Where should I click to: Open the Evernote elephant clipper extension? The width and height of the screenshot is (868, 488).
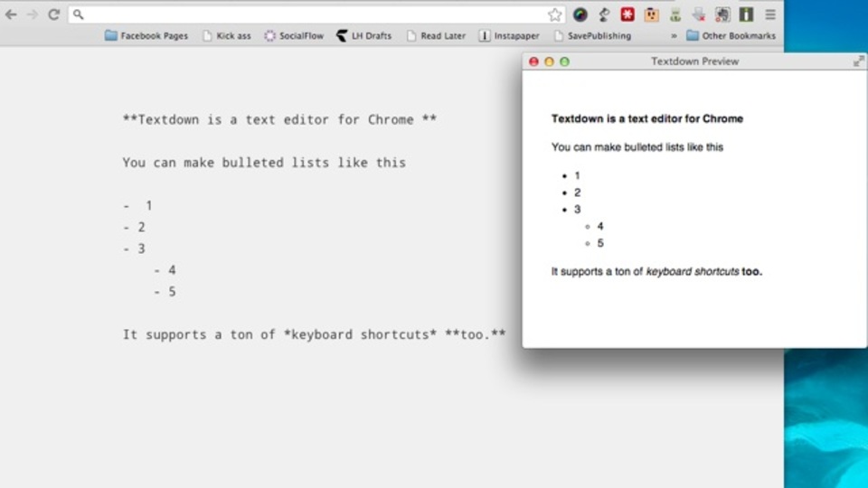[722, 15]
